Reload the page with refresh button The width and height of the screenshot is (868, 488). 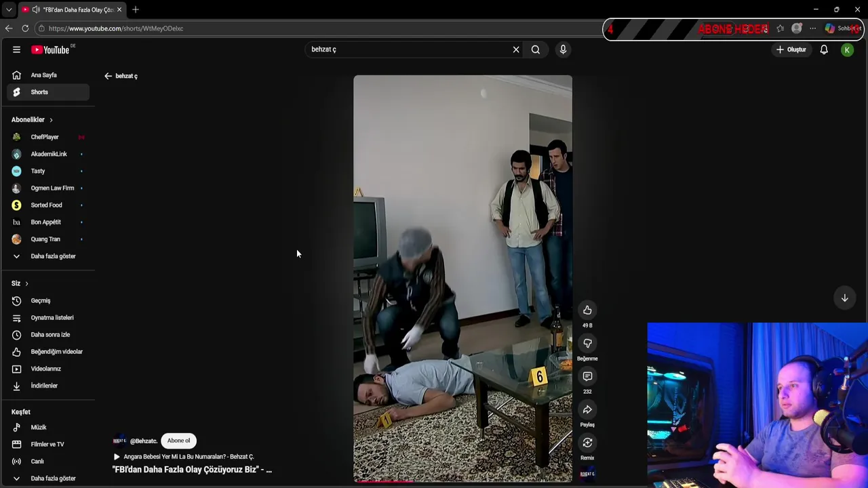pyautogui.click(x=25, y=28)
